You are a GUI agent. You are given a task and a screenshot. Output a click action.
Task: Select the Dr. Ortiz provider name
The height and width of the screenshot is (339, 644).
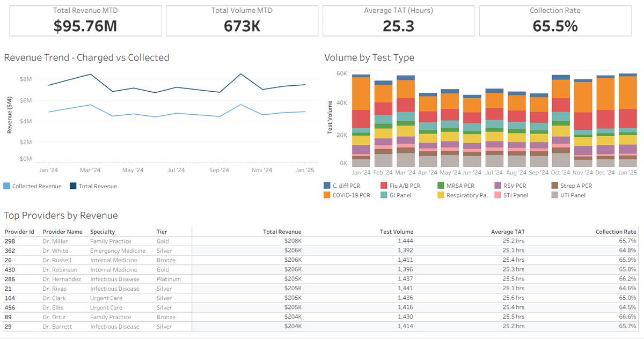click(55, 317)
